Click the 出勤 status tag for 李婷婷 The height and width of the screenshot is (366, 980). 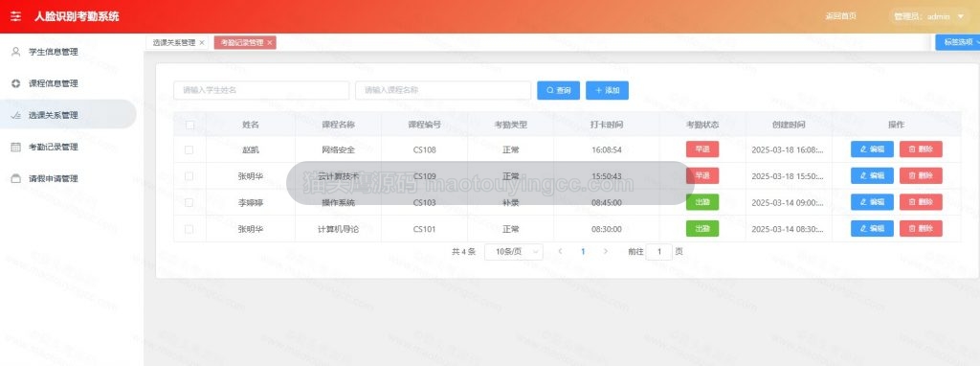pyautogui.click(x=702, y=202)
